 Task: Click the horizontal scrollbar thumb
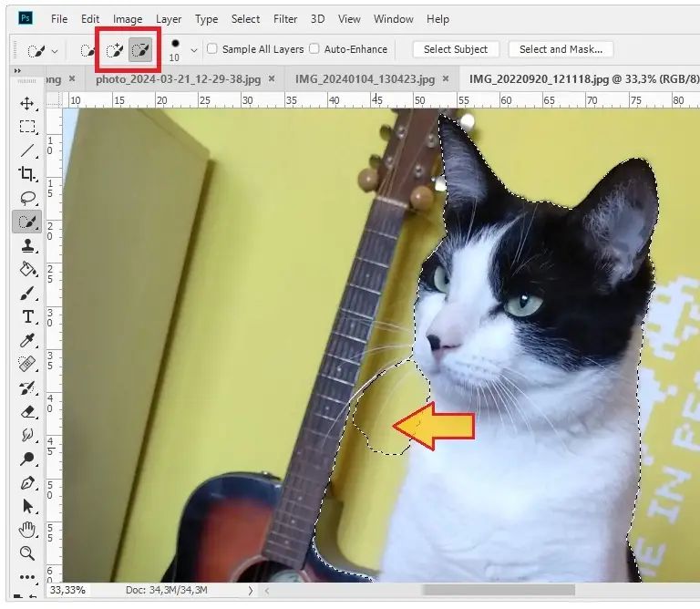click(x=499, y=590)
